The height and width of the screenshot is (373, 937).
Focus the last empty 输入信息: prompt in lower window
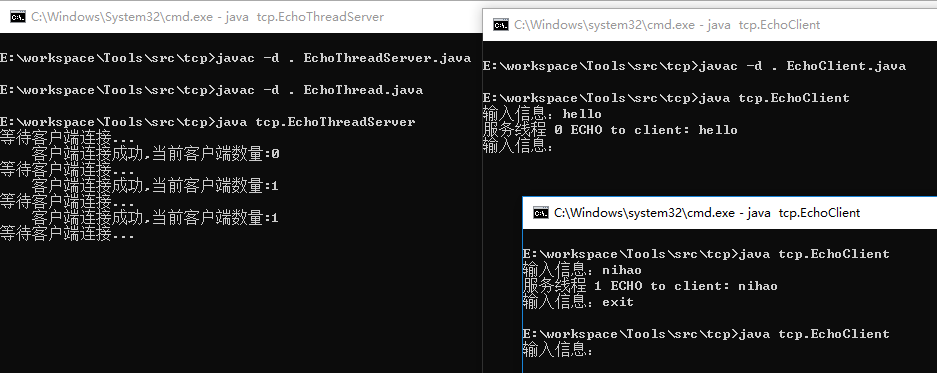pos(558,350)
